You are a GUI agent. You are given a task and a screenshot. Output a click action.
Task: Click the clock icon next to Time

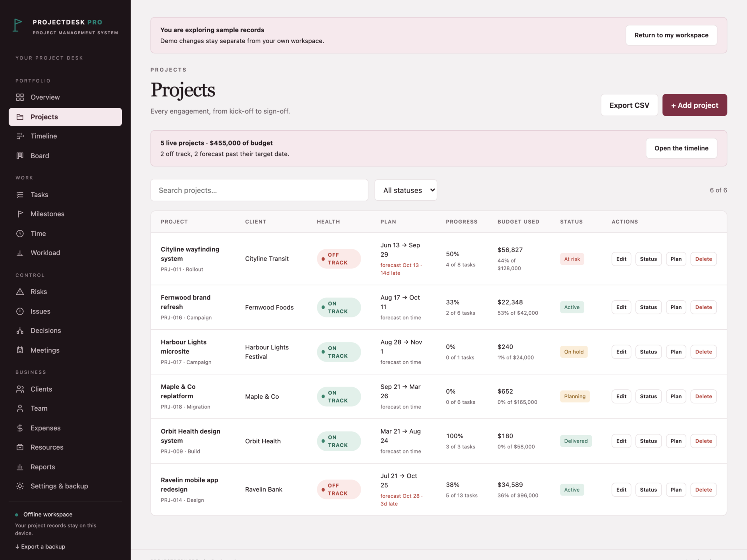[x=20, y=233]
